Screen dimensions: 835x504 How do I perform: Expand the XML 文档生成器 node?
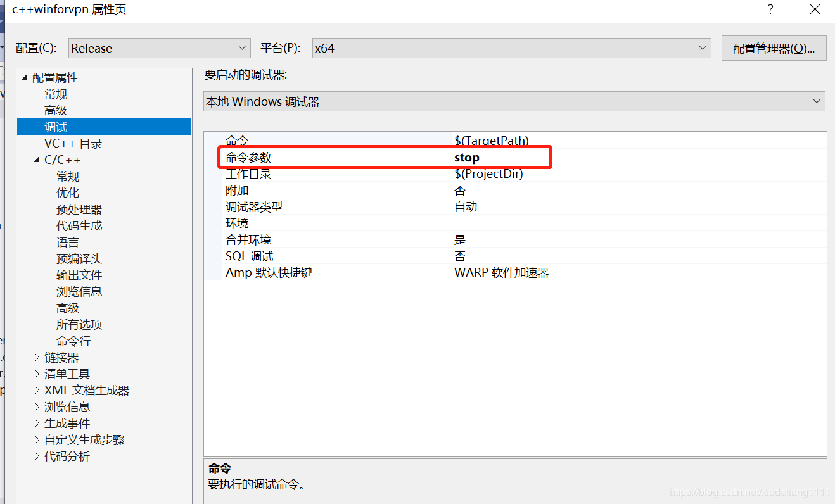tap(37, 390)
